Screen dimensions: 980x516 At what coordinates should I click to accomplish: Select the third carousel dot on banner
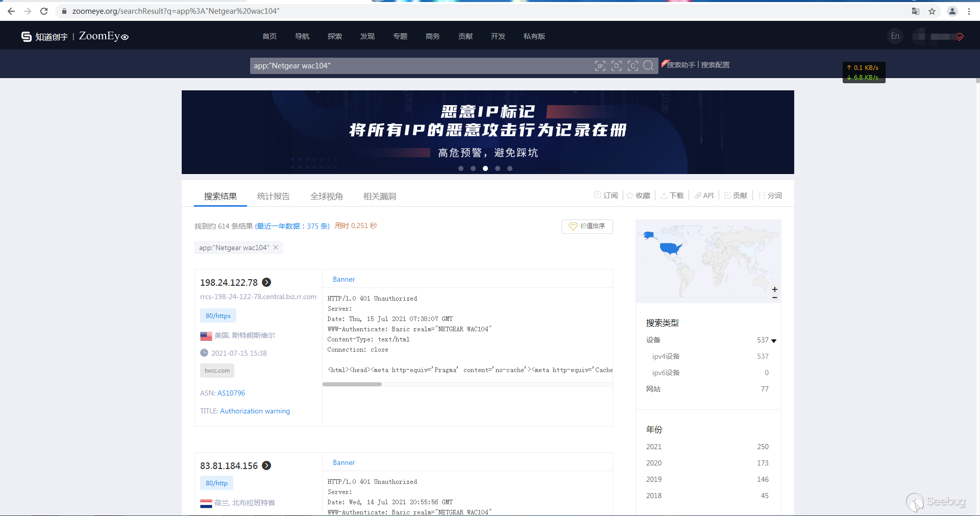485,168
